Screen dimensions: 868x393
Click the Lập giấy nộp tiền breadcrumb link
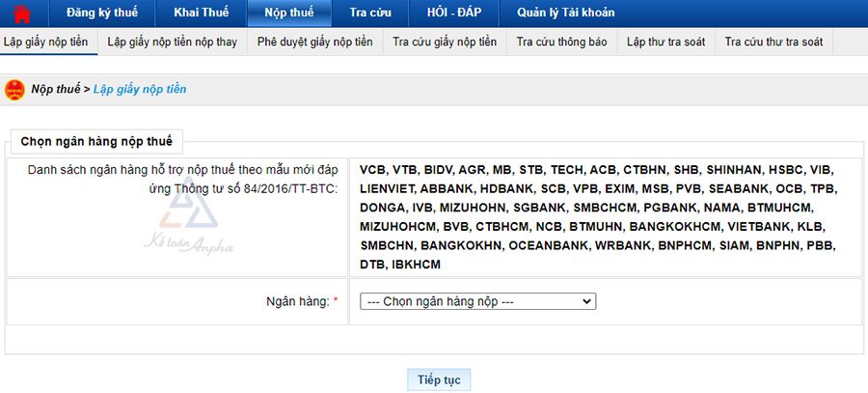tap(140, 89)
